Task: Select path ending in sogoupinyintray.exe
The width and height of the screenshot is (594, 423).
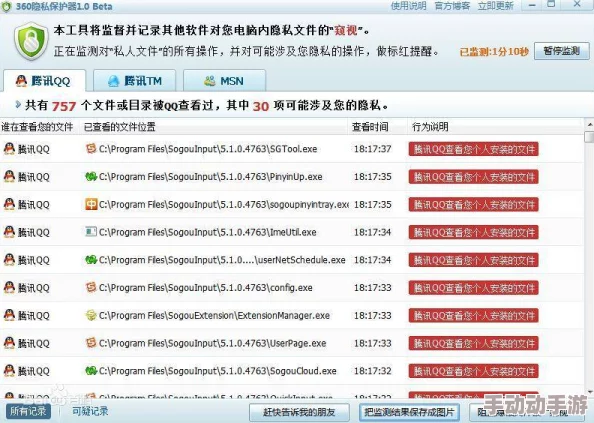Action: point(224,204)
